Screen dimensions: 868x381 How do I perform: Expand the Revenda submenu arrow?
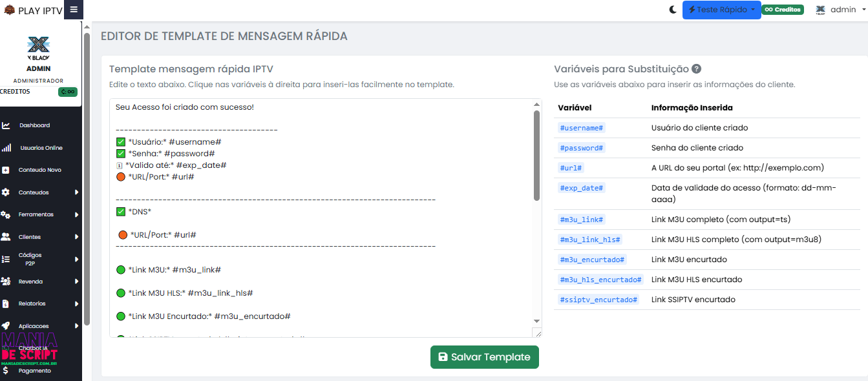click(x=76, y=282)
